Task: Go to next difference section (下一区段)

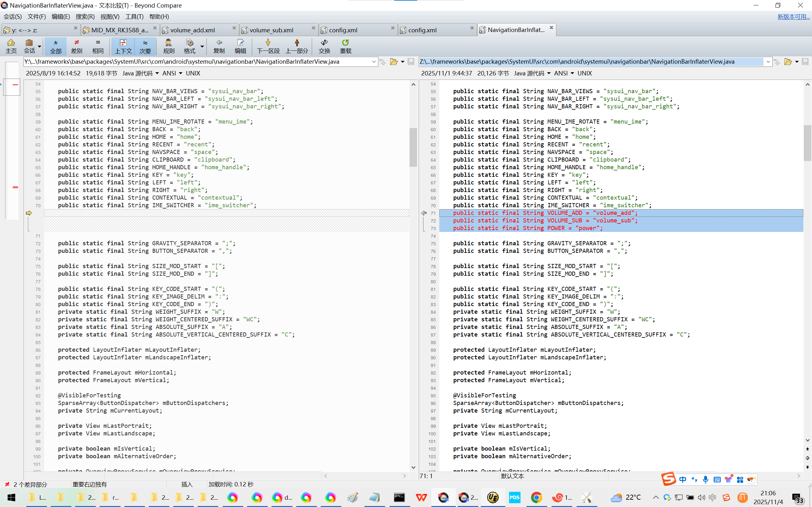Action: (x=268, y=46)
